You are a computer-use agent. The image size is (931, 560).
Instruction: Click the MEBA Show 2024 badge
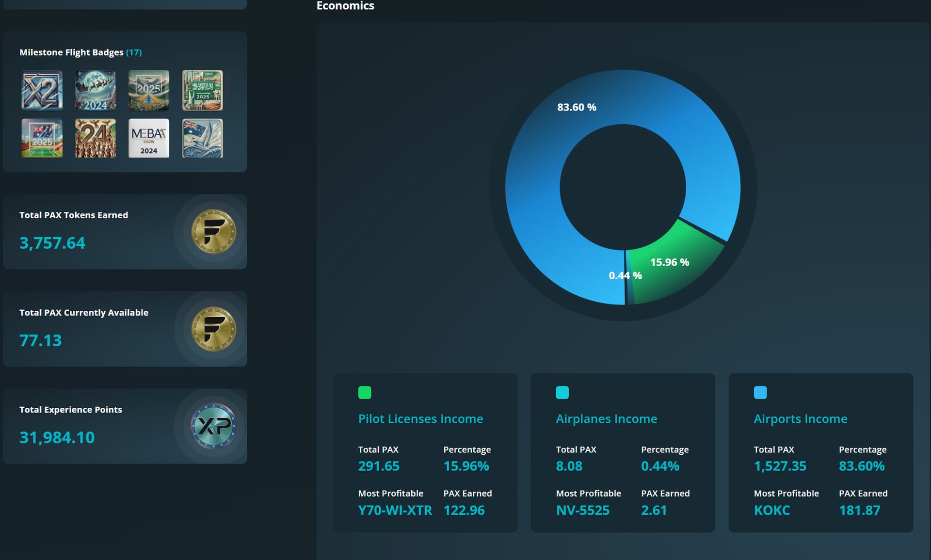(x=149, y=138)
